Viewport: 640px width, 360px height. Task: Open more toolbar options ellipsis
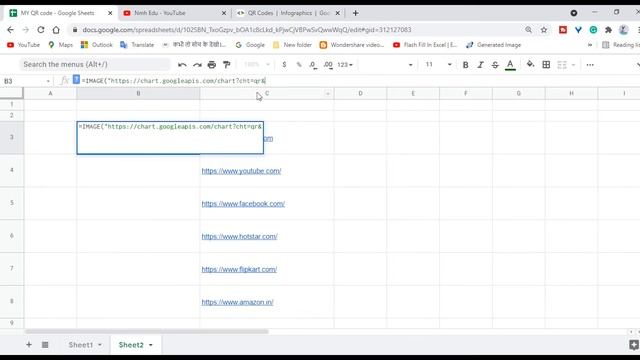pyautogui.click(x=590, y=64)
